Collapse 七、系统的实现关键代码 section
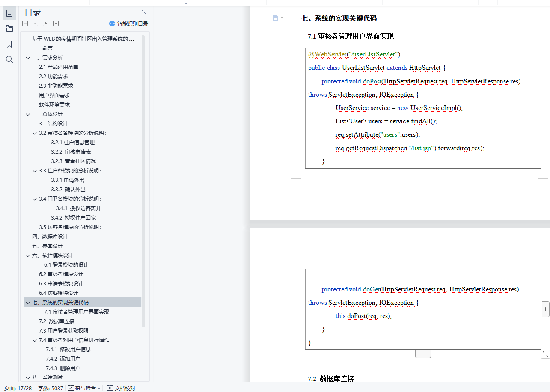The width and height of the screenshot is (550, 392). pyautogui.click(x=28, y=303)
